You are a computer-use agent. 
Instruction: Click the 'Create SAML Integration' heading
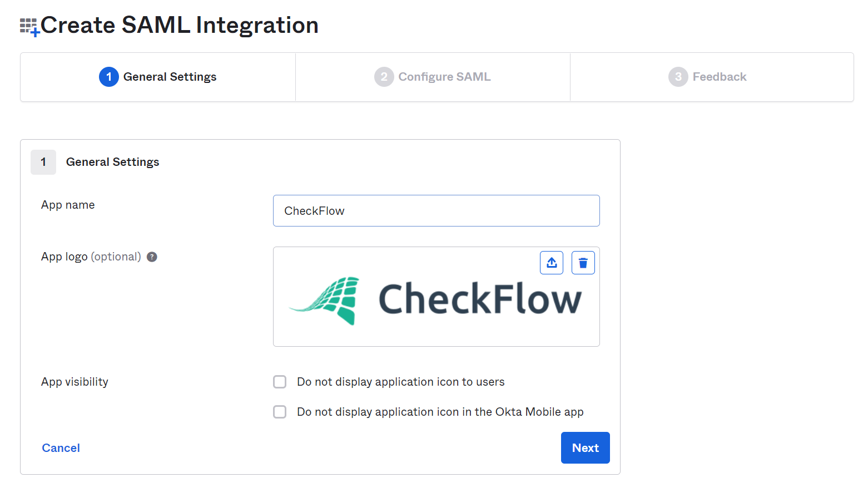[179, 26]
